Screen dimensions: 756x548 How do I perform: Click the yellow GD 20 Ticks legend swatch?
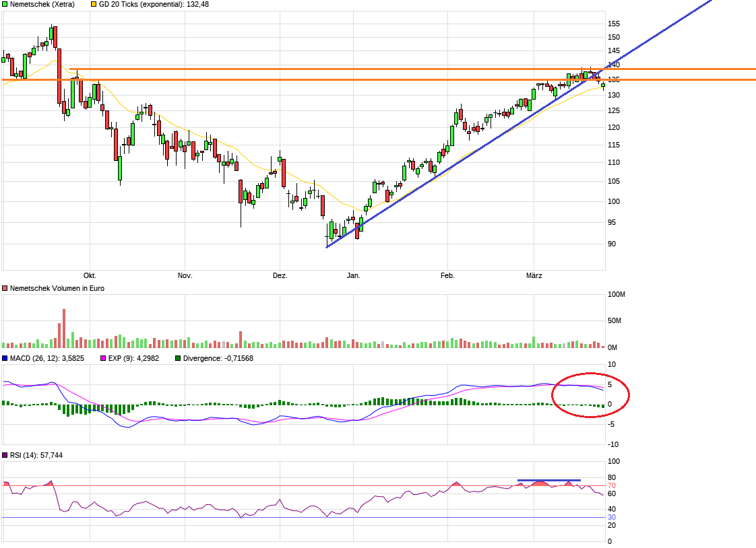[x=94, y=4]
